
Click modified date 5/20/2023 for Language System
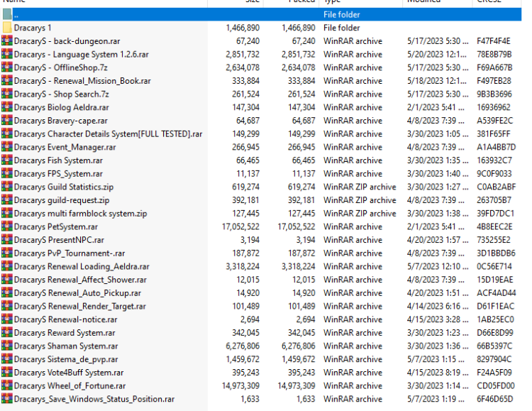pos(438,55)
